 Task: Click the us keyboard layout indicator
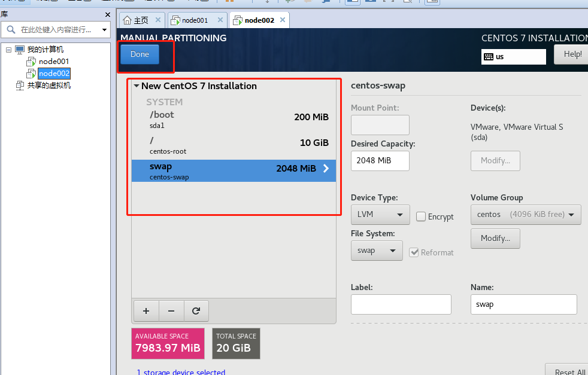click(x=513, y=56)
